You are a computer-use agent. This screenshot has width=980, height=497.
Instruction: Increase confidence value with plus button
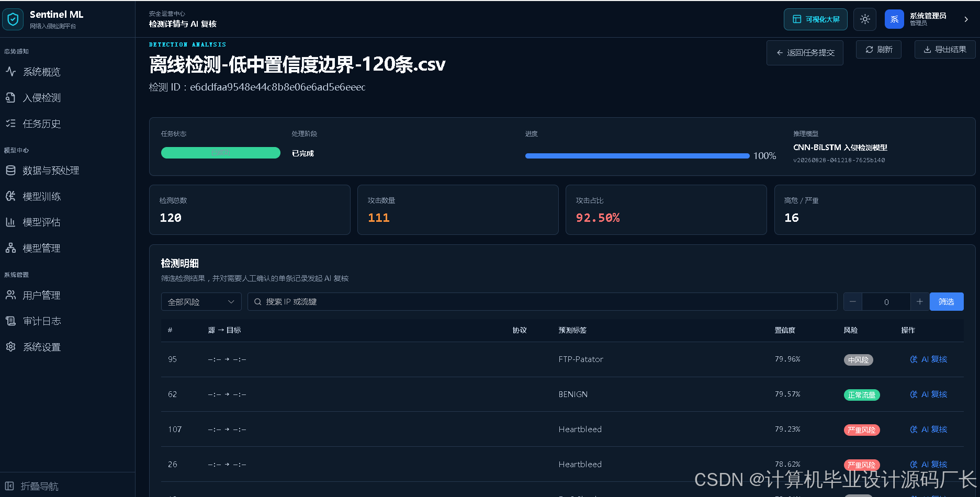click(x=919, y=302)
